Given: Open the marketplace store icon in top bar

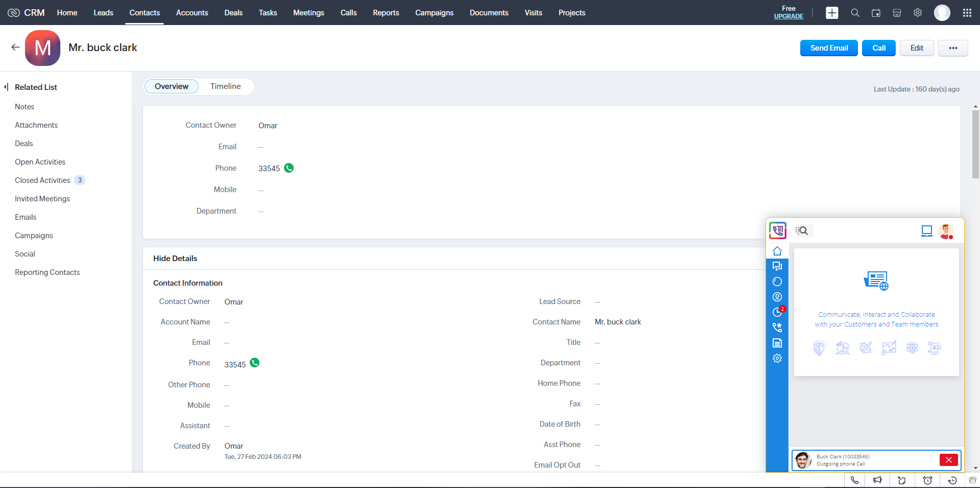Looking at the screenshot, I should click(897, 13).
